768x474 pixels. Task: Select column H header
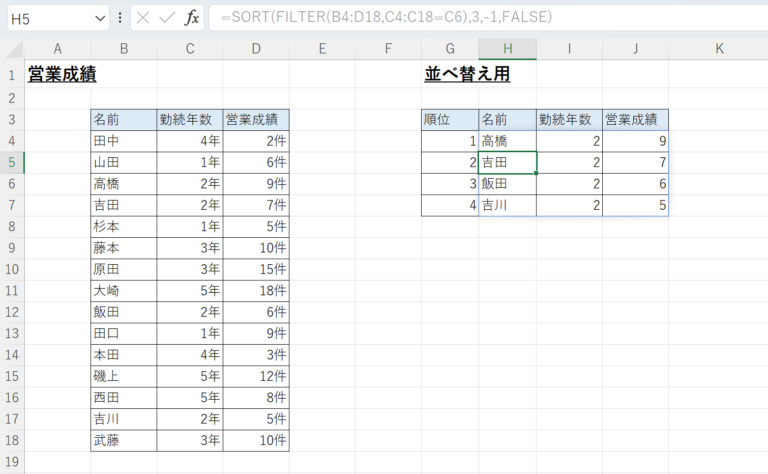pos(507,49)
